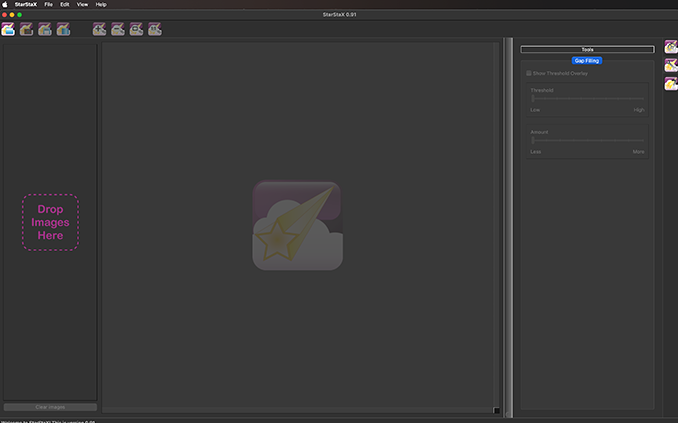
Task: Click the bottom icon in the right sidebar
Action: [671, 83]
